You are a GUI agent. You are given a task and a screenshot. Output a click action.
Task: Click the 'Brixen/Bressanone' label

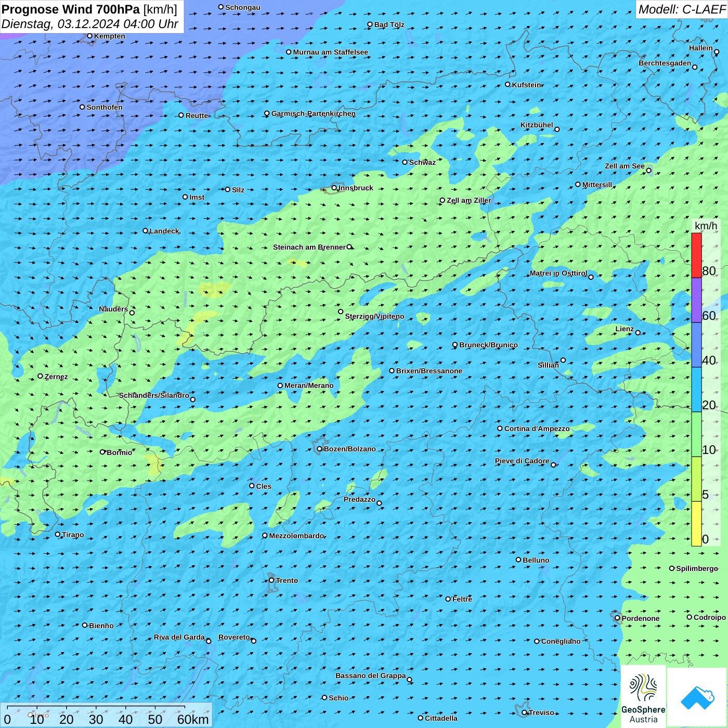[x=429, y=371]
